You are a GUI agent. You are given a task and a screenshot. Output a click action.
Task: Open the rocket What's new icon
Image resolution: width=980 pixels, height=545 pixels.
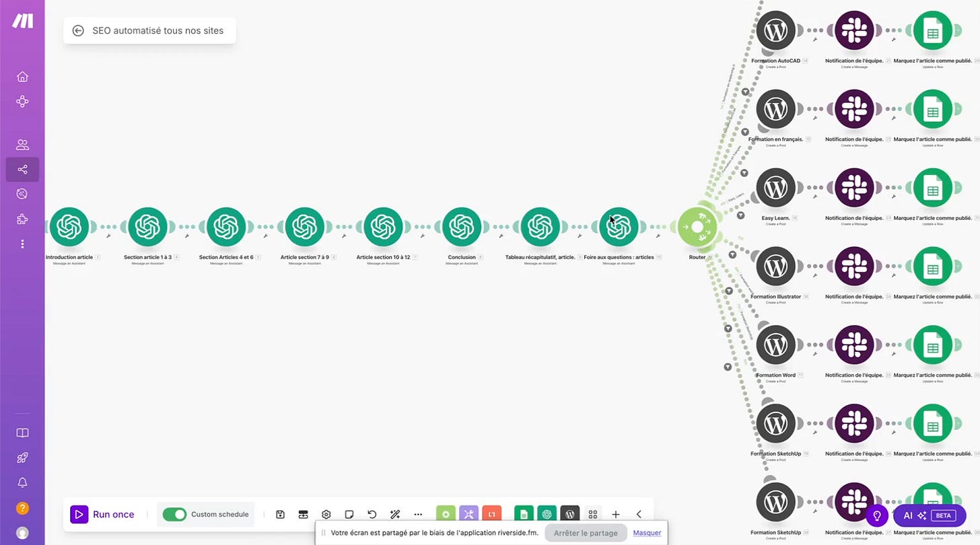coord(22,458)
